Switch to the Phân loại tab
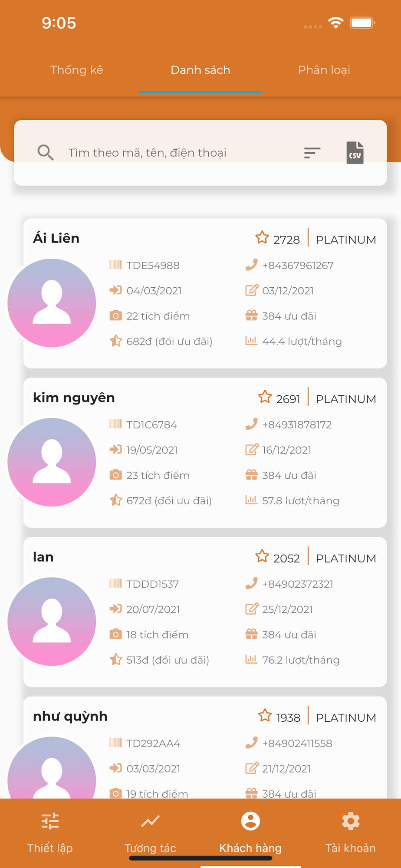Viewport: 401px width, 868px height. (x=324, y=70)
